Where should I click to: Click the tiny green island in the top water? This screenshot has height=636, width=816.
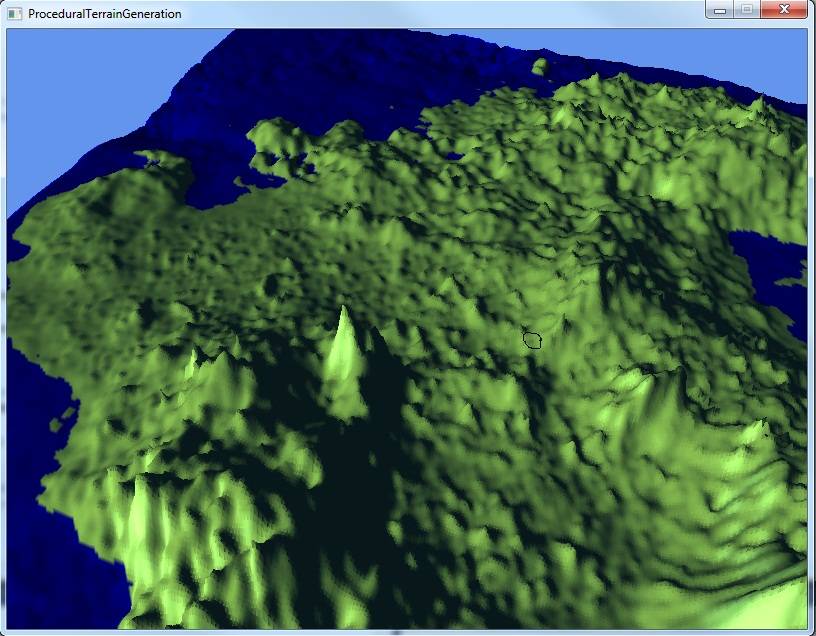tap(540, 67)
